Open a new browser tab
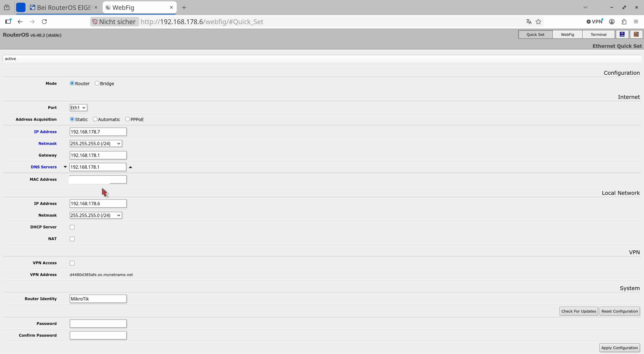The height and width of the screenshot is (354, 644). point(184,7)
